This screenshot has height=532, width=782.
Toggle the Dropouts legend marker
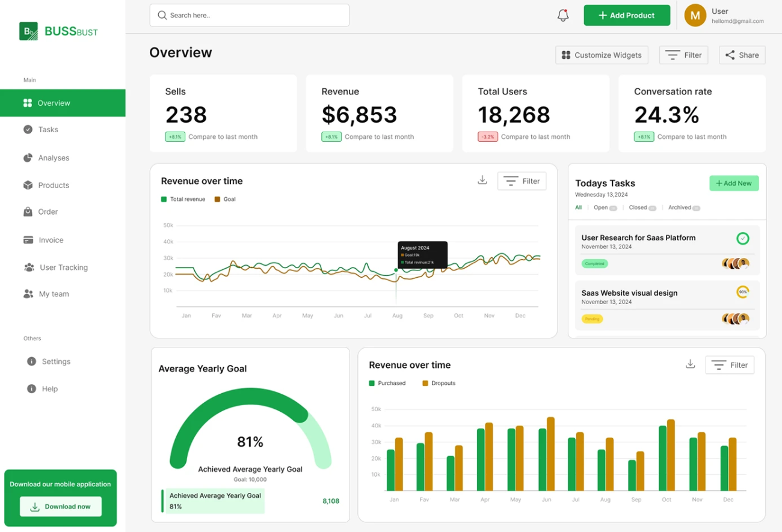coord(425,383)
